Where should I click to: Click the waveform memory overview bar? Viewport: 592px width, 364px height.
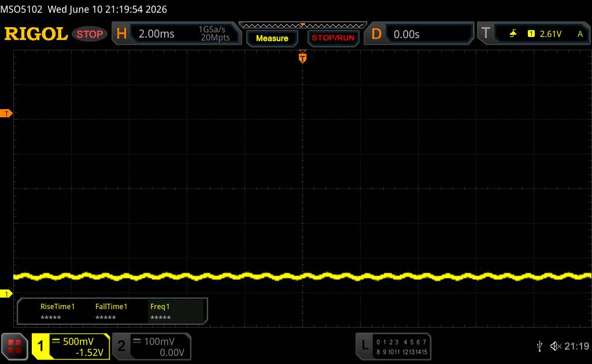tap(303, 25)
